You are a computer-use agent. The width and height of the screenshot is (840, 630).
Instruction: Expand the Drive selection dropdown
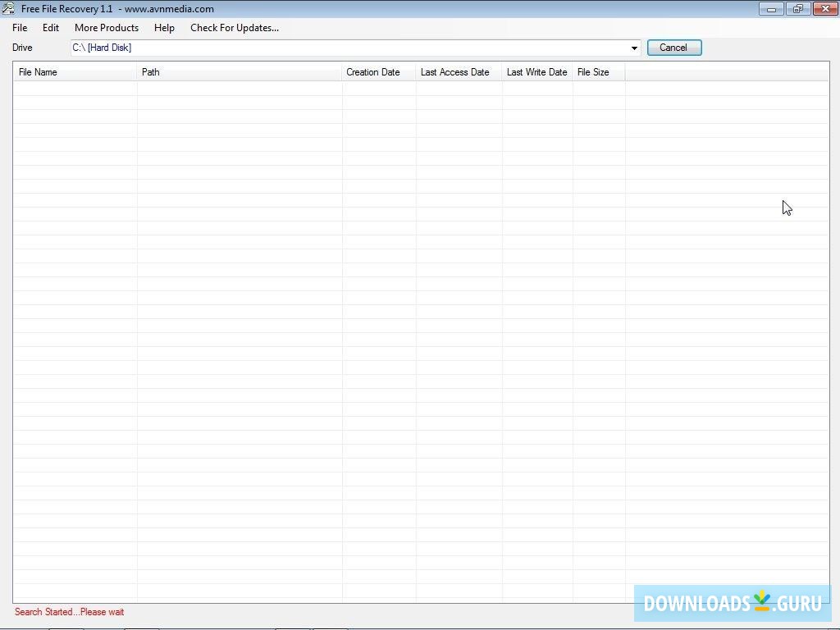coord(633,48)
